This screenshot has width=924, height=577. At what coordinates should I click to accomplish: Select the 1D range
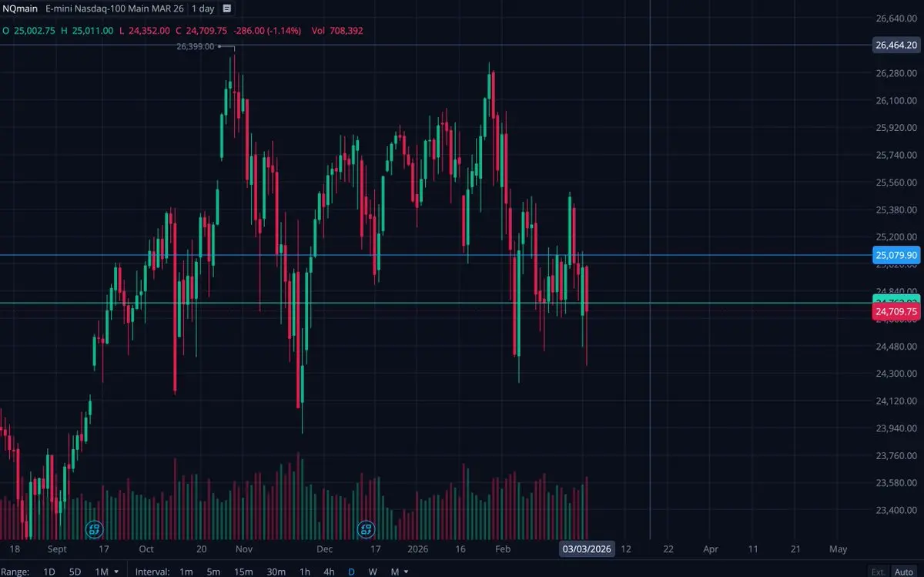pos(49,572)
